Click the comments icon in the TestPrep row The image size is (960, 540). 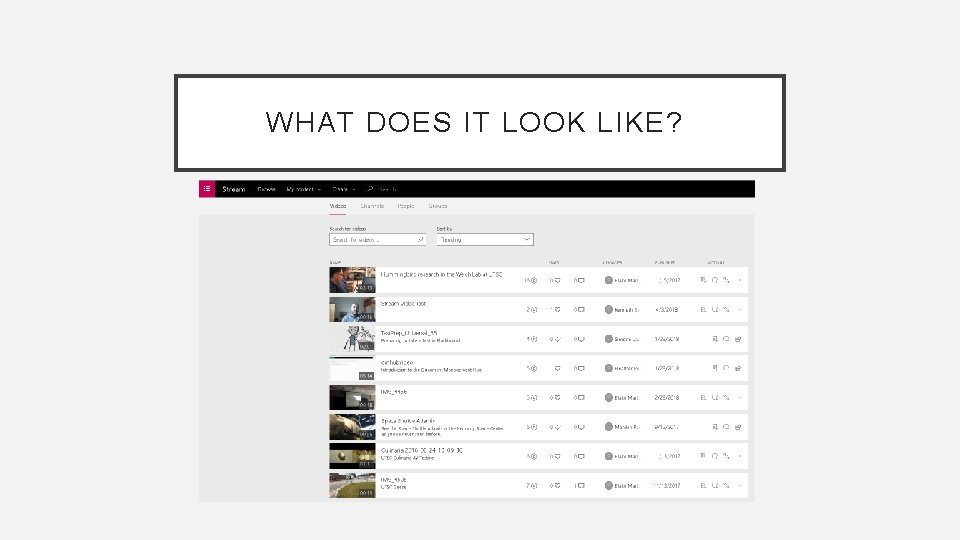point(581,339)
